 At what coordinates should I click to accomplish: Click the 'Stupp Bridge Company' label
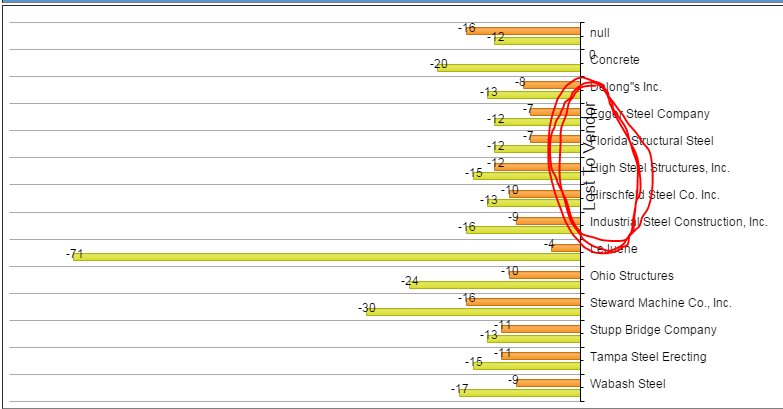click(653, 330)
